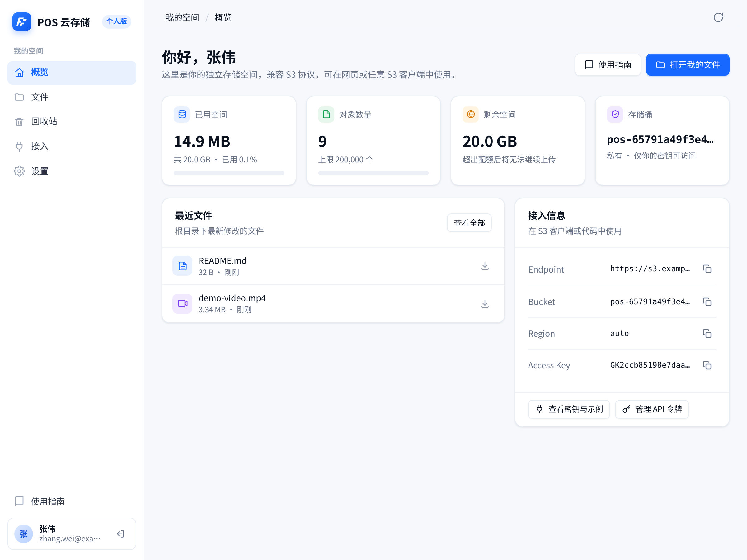Click the 存储桶 shield icon

point(615,114)
